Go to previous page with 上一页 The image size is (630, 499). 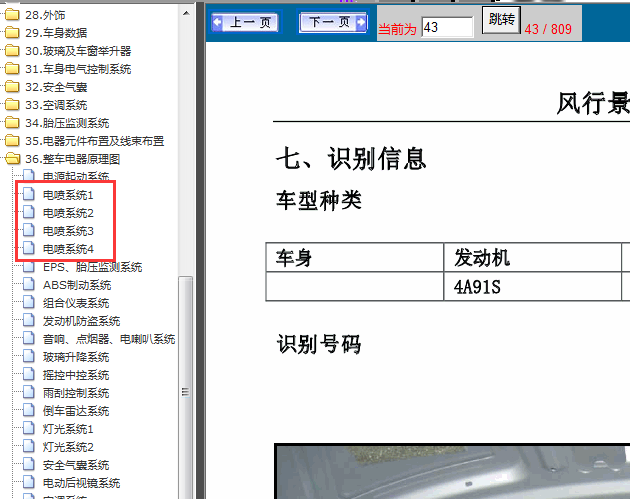coord(247,22)
